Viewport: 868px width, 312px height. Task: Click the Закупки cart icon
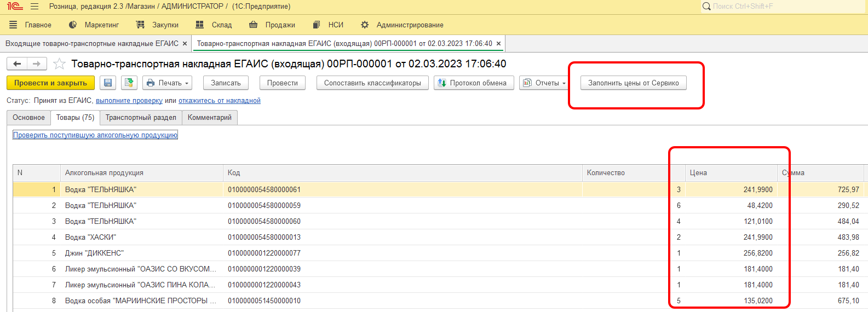(x=140, y=25)
